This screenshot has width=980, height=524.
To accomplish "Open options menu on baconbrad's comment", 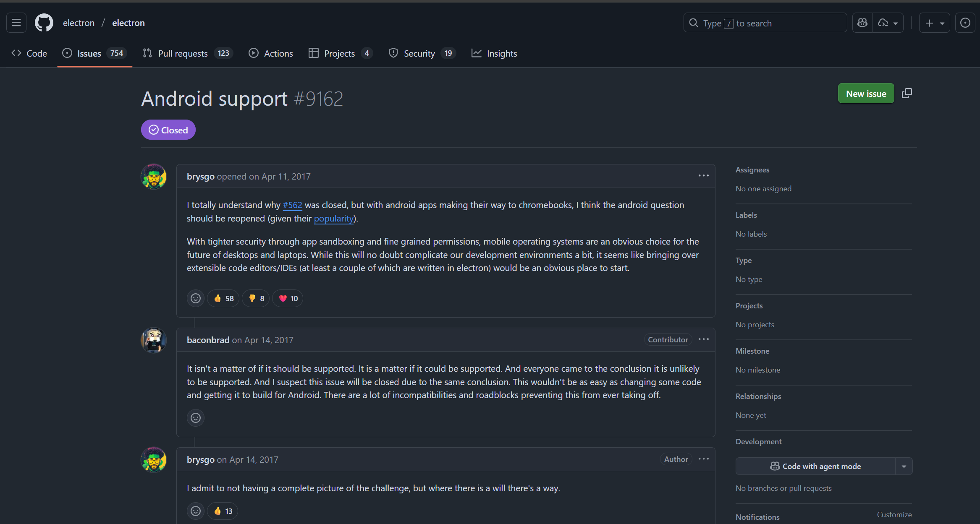I will [704, 339].
